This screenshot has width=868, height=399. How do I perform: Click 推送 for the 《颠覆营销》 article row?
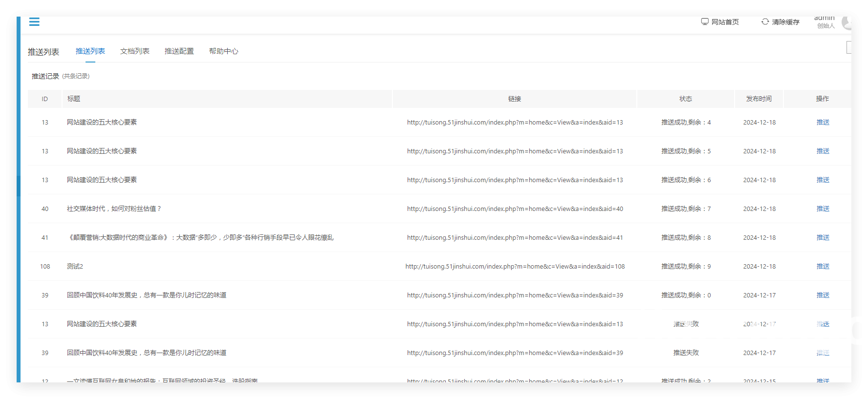[x=823, y=237]
